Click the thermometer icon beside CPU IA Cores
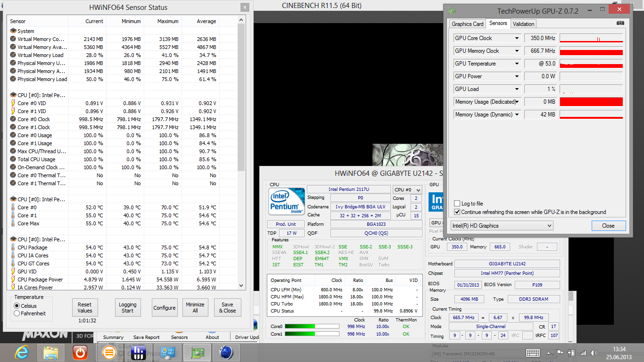Viewport: 644px width, 362px height. point(13,255)
